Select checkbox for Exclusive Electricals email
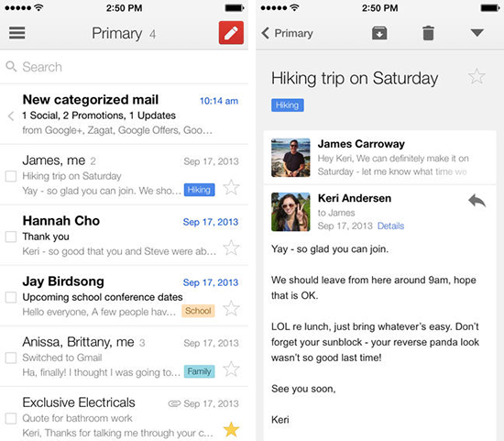 11,418
